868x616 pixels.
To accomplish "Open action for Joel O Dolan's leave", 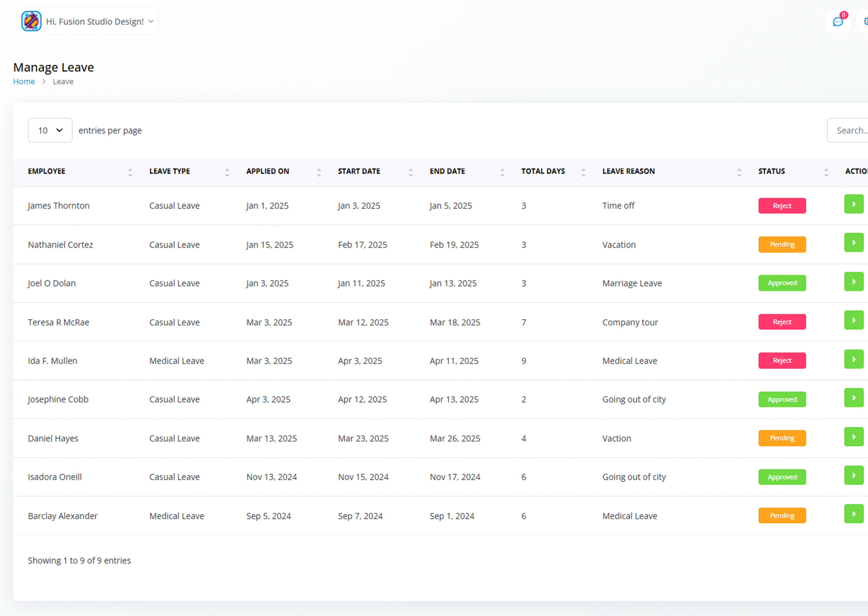I will point(854,282).
